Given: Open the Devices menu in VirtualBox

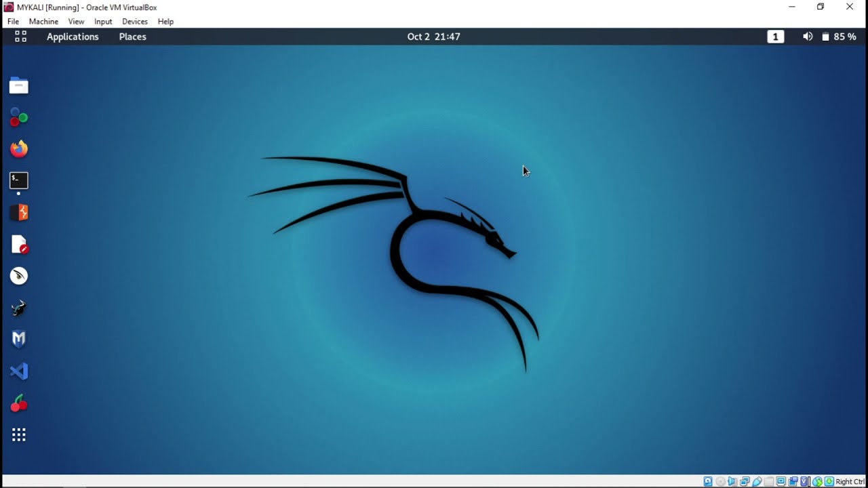Looking at the screenshot, I should (135, 22).
